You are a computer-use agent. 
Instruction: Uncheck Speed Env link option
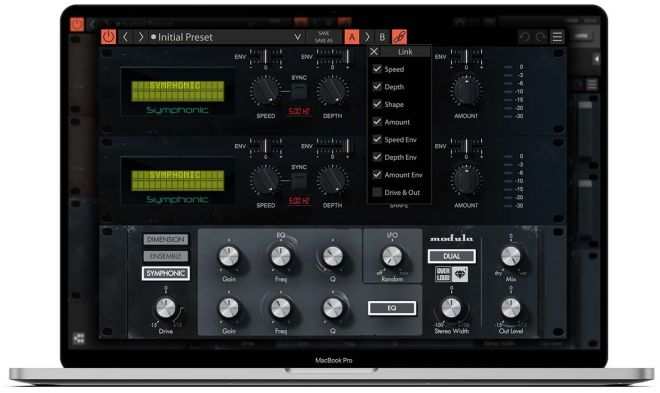tap(377, 139)
